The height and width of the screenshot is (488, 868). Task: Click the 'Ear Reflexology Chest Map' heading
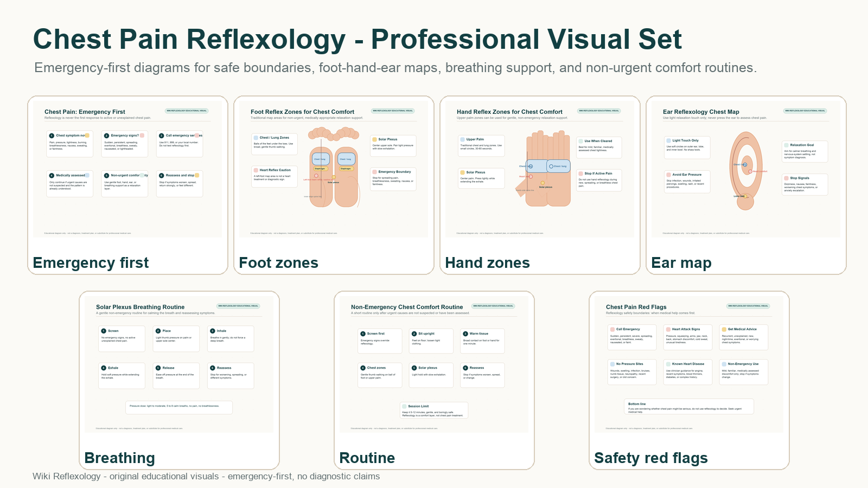point(701,112)
